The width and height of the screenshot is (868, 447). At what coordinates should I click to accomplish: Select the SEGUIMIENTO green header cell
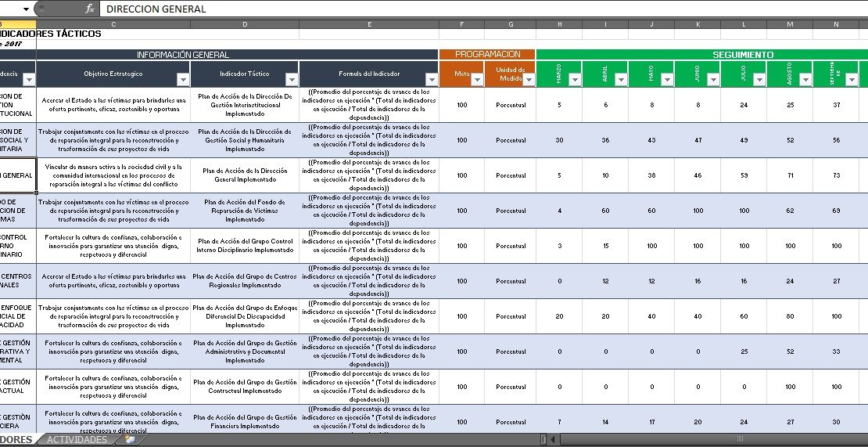743,55
